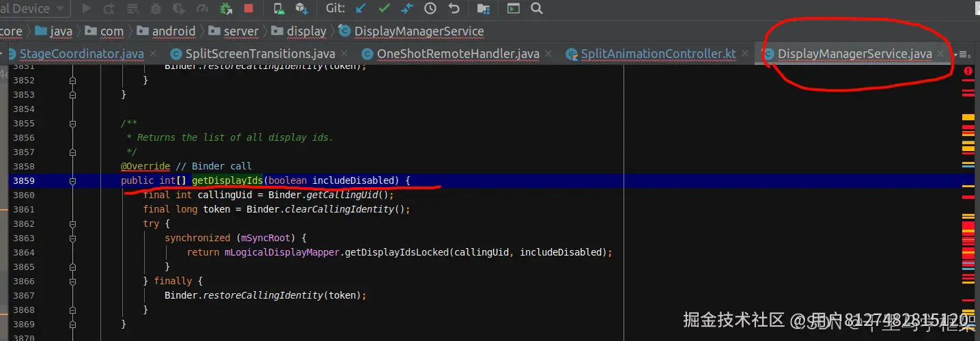This screenshot has width=980, height=341.
Task: Open Project Structure folder icon
Action: coord(484,8)
